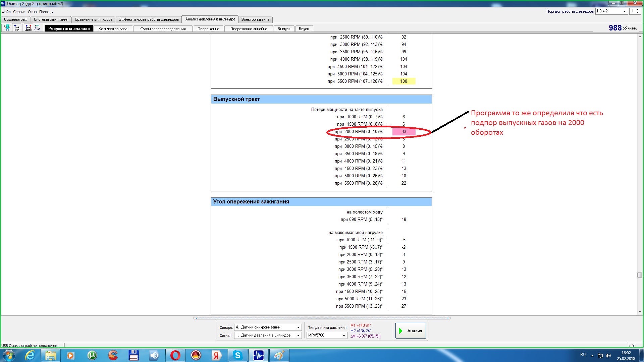644x362 pixels.
Task: Click the volume icon in the system tray
Action: (x=608, y=356)
